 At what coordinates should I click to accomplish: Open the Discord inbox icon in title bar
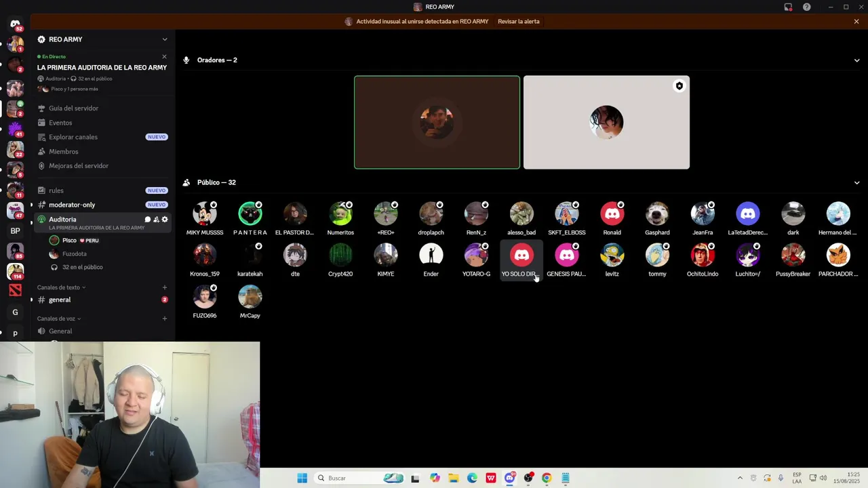(x=788, y=7)
